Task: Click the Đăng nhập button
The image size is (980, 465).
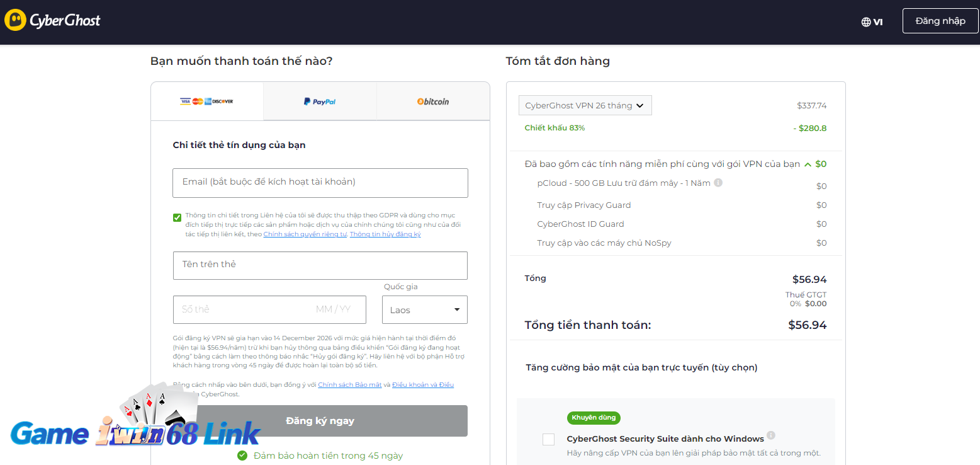Action: coord(940,21)
